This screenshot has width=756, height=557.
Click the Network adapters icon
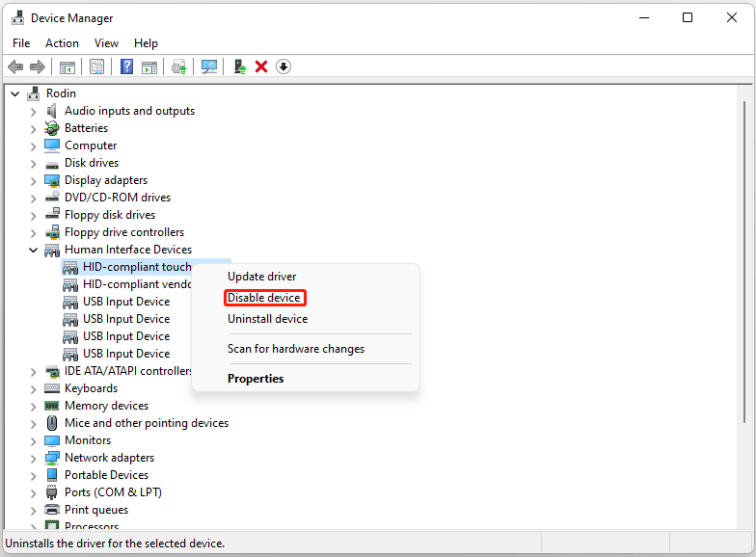click(52, 458)
